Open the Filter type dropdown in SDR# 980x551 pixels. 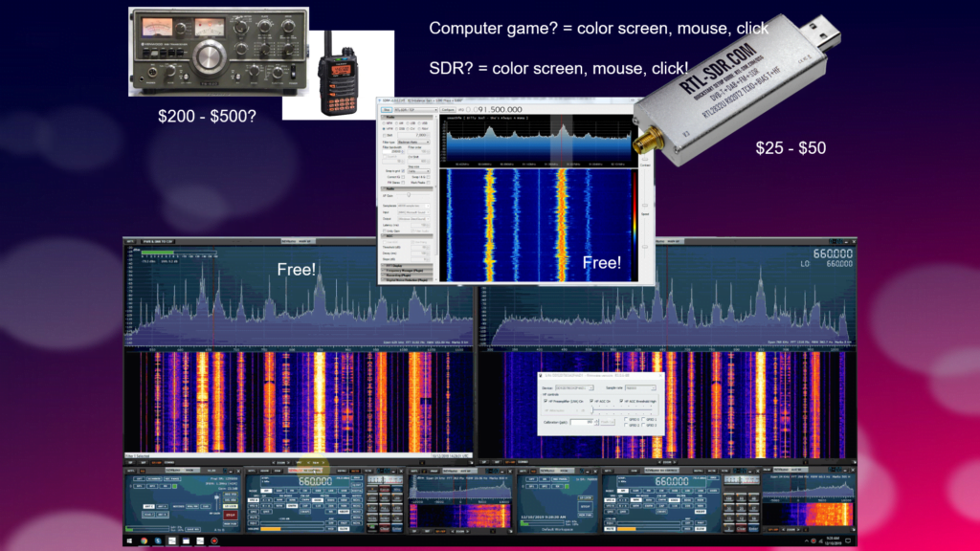(x=413, y=143)
